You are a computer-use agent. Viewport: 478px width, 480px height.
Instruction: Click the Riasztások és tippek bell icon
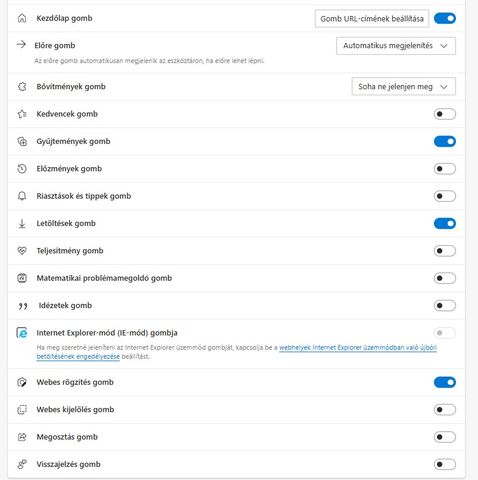pos(22,196)
